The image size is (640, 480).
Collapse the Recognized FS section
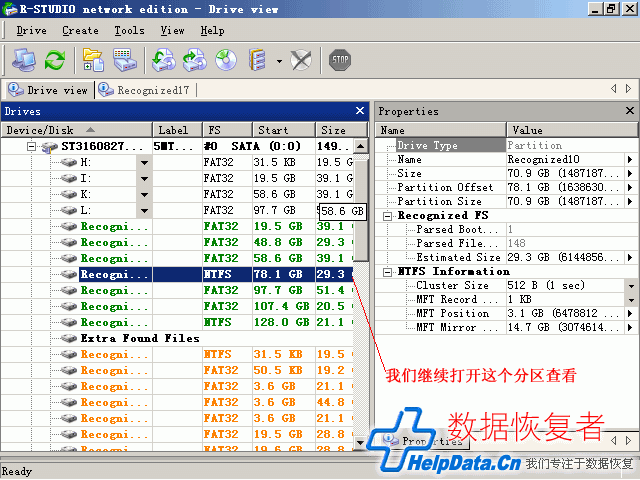pos(387,216)
